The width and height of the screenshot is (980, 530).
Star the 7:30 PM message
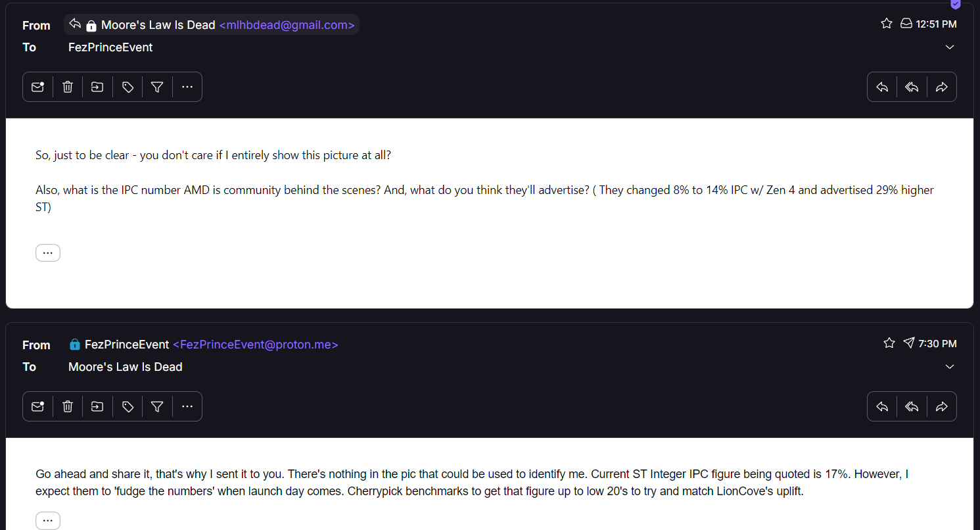[889, 343]
